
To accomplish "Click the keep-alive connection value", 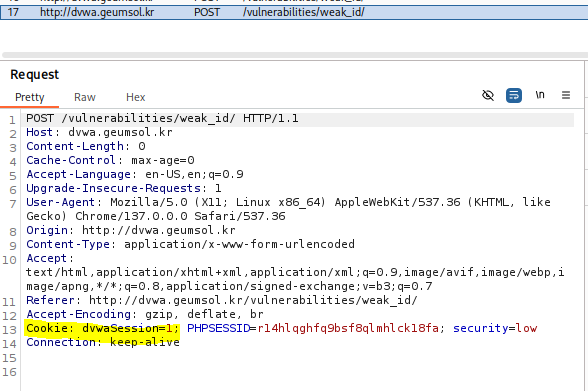I will pos(145,342).
